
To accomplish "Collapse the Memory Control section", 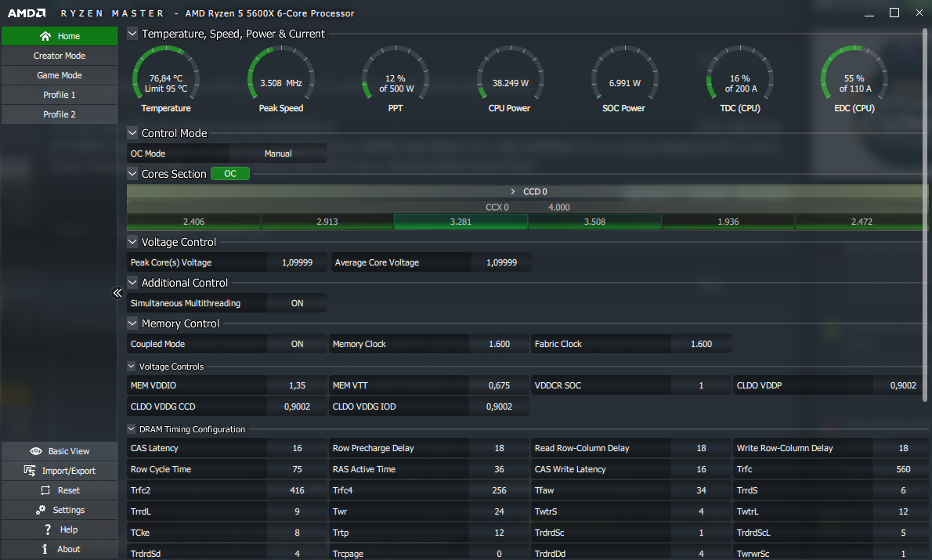I will tap(132, 323).
